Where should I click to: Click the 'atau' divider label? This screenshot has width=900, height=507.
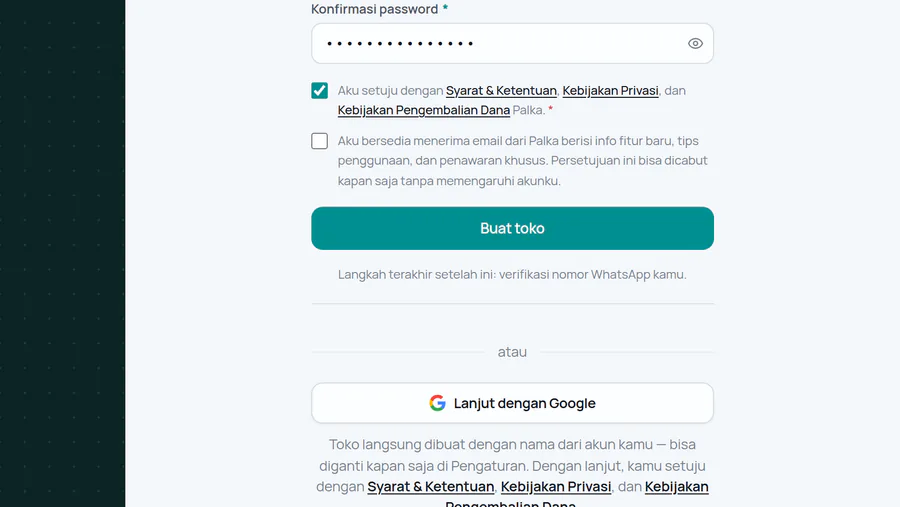(x=512, y=352)
